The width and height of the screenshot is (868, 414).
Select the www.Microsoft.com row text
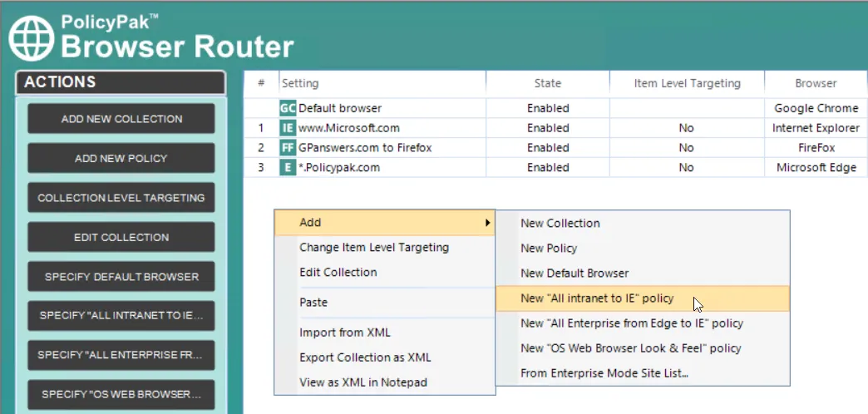348,128
